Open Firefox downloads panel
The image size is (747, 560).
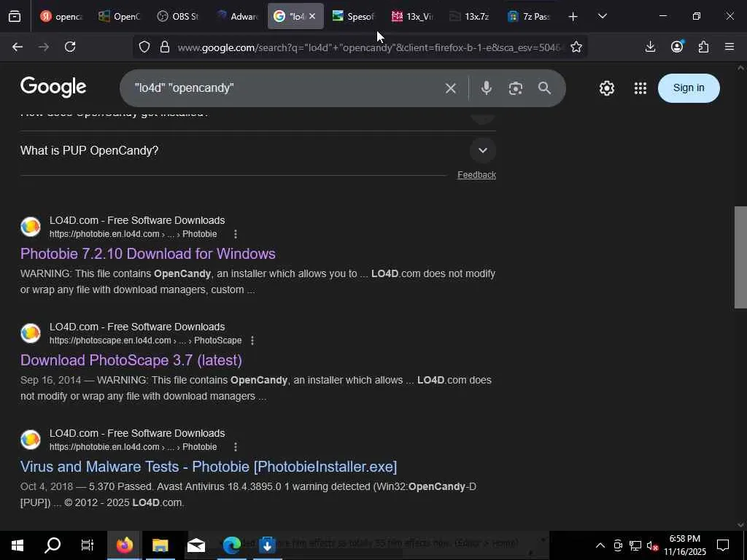coord(650,47)
